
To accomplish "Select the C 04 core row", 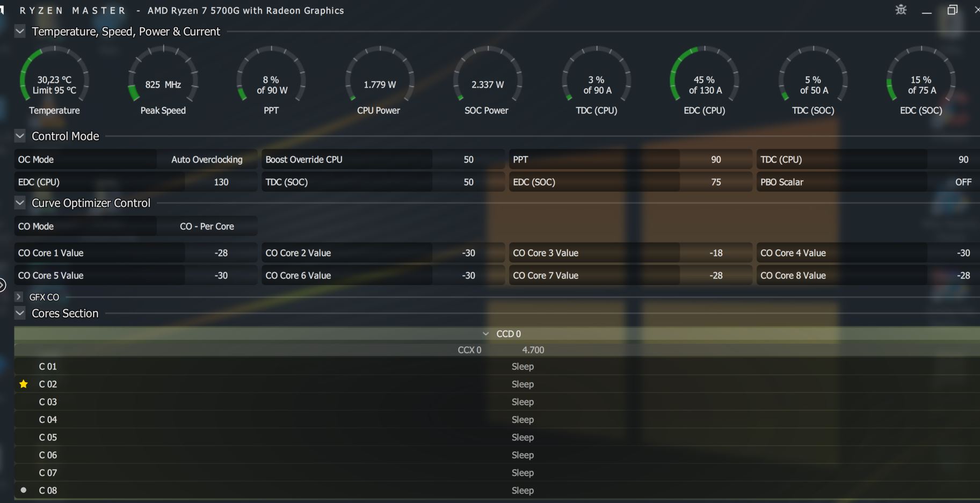I will [497, 419].
